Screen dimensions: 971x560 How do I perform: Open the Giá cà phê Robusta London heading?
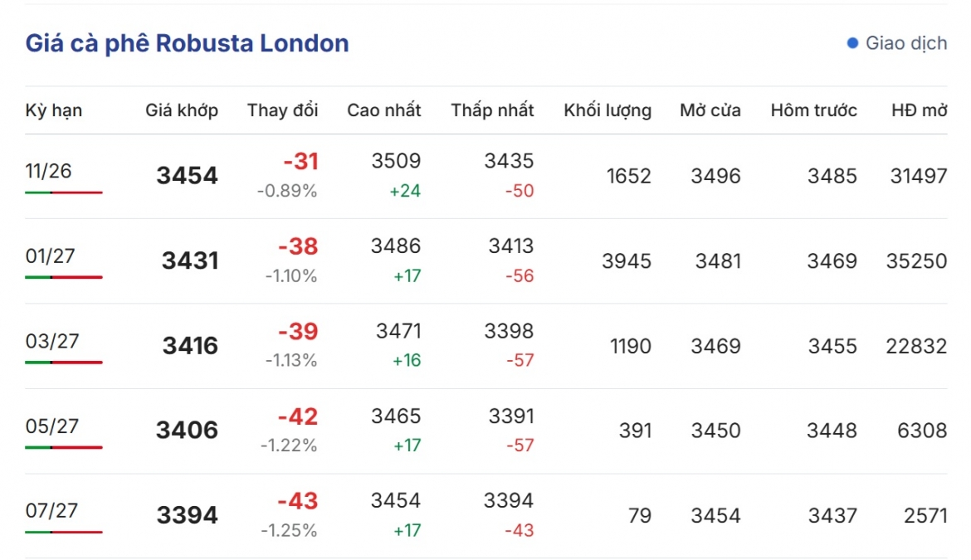(187, 43)
